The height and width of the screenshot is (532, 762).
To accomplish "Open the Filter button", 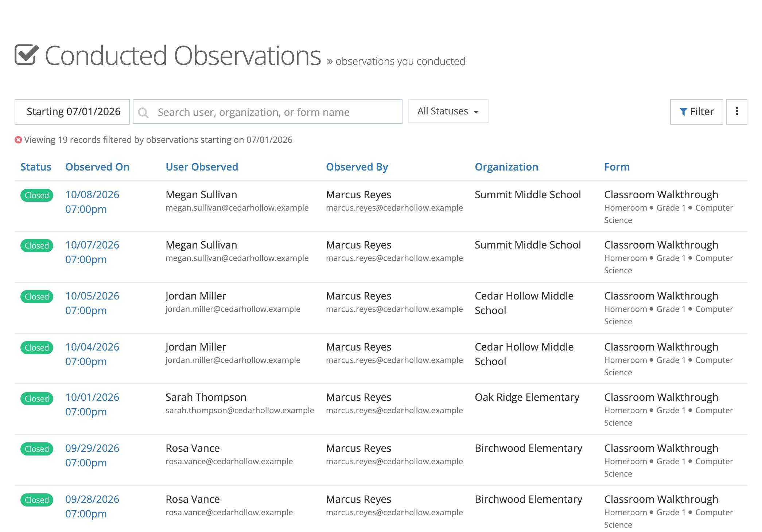I will point(696,112).
